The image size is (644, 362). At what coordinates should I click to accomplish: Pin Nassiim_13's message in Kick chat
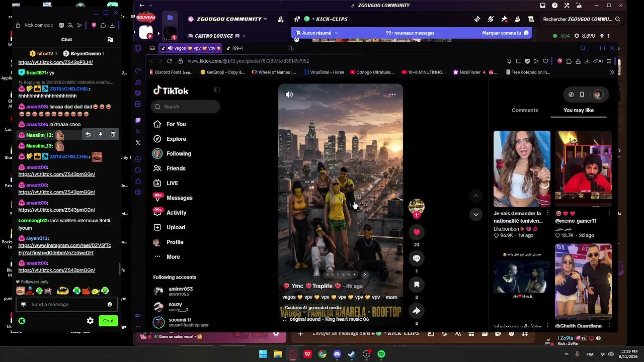click(x=101, y=135)
